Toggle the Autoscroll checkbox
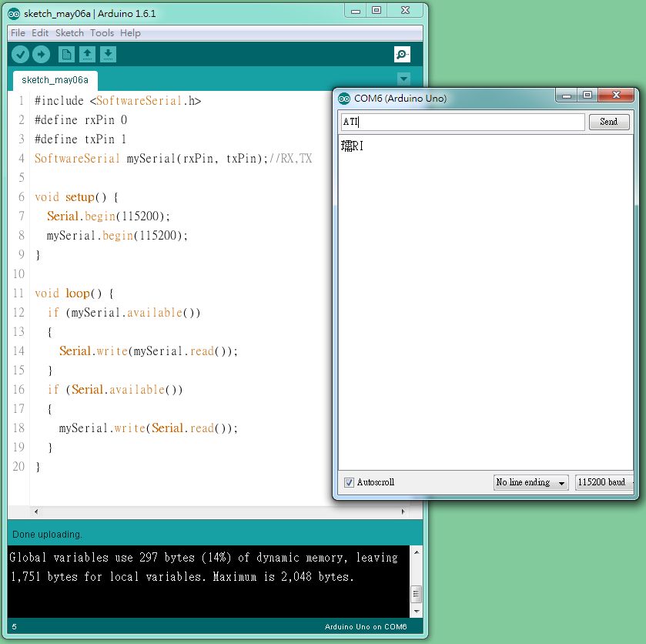The width and height of the screenshot is (646, 644). coord(349,482)
